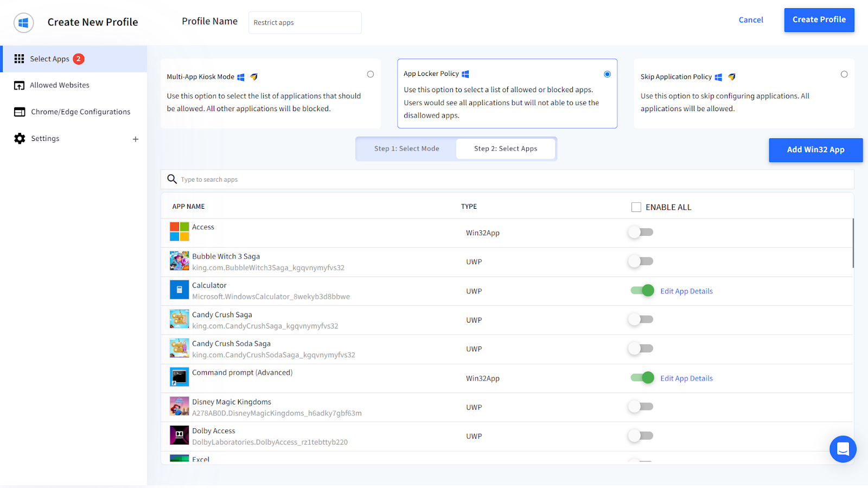Click the Select Apps grid icon in sidebar
Screen dimensions: 868x488
pos(20,59)
